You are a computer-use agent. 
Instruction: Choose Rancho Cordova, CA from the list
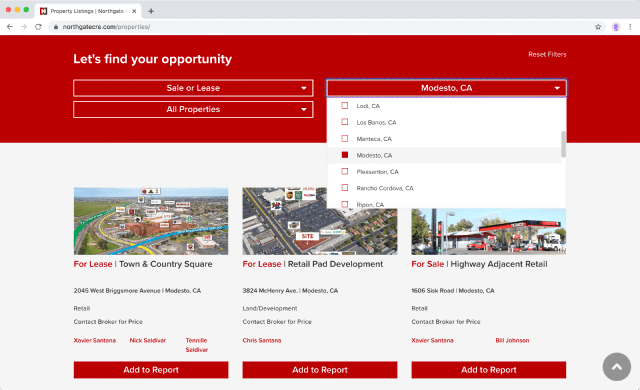coord(385,188)
